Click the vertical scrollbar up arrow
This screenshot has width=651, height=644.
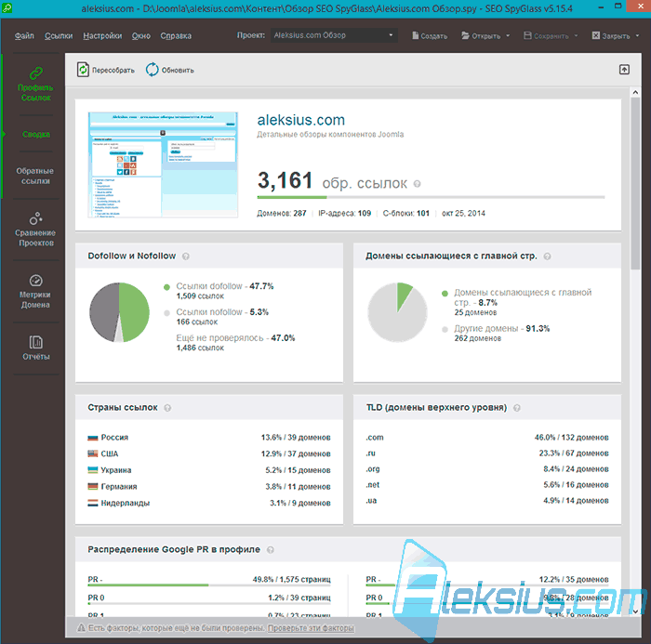pos(635,92)
